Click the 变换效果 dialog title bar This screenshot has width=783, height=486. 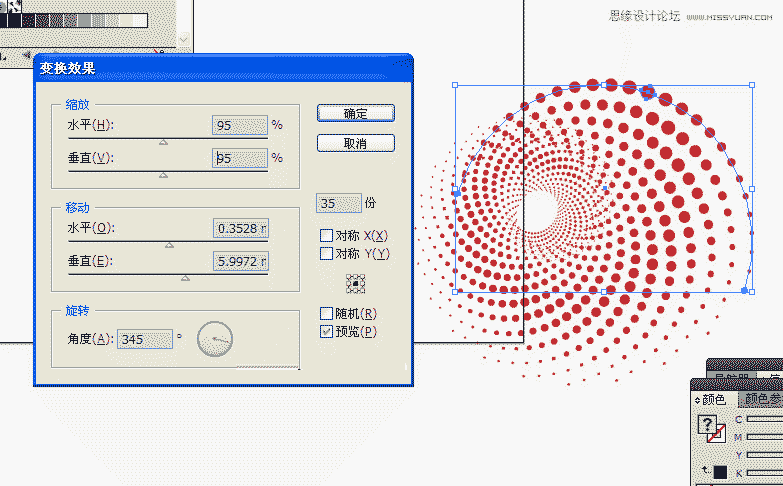point(223,68)
